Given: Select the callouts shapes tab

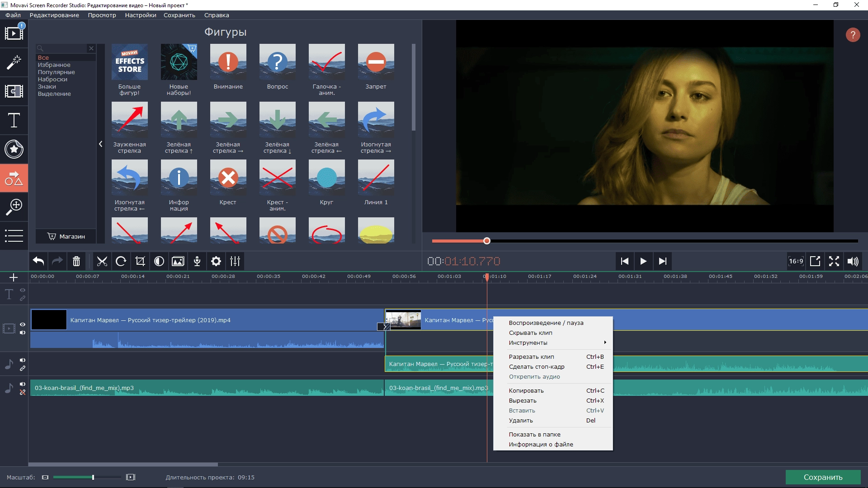Looking at the screenshot, I should (x=14, y=178).
